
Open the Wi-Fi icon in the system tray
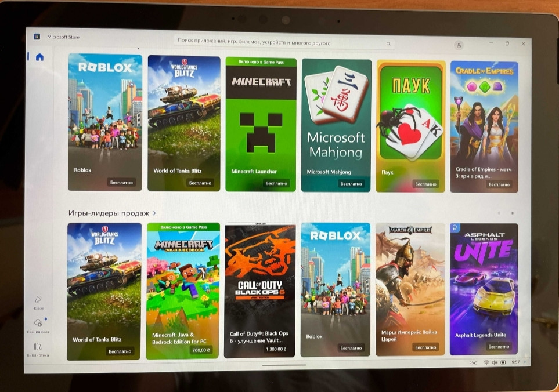pos(486,362)
